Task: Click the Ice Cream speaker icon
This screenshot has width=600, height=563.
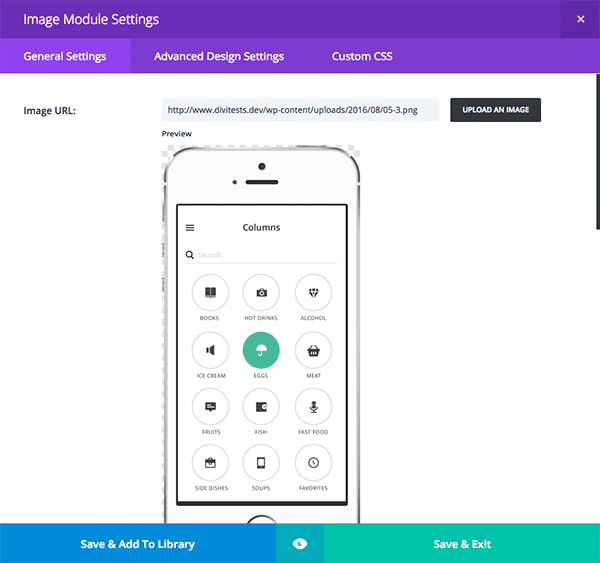Action: [210, 350]
